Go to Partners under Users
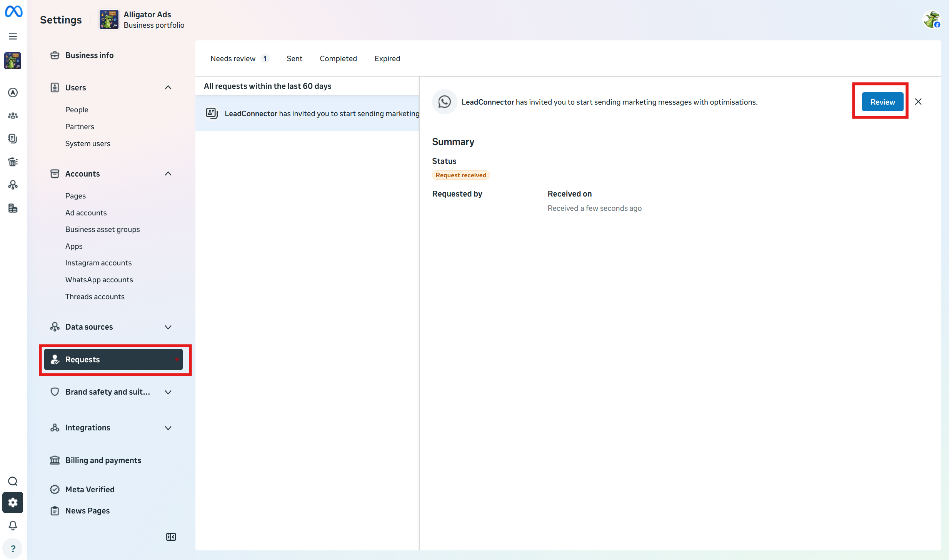Image resolution: width=949 pixels, height=560 pixels. 80,127
